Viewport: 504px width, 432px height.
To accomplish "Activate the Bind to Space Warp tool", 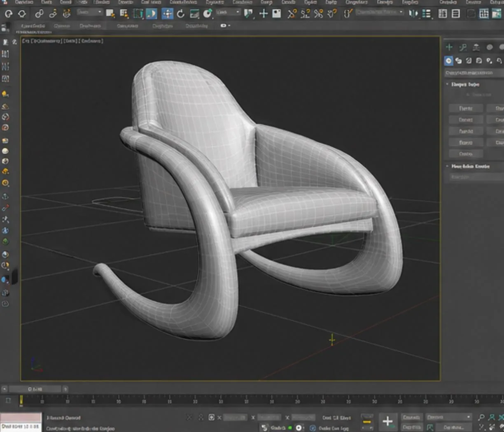I will point(66,14).
